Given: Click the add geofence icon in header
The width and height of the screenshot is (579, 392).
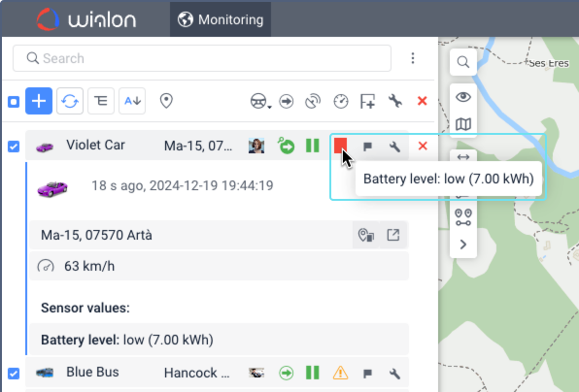Looking at the screenshot, I should (x=367, y=101).
